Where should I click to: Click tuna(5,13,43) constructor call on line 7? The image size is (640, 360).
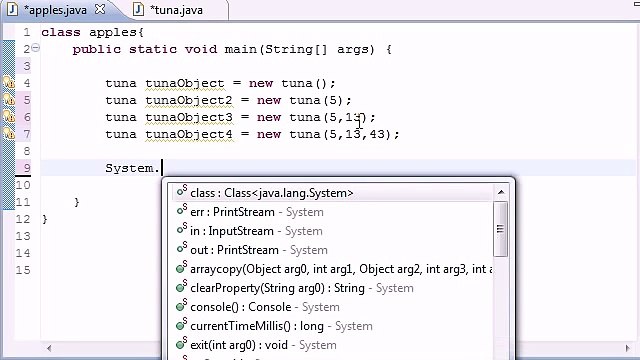[340, 134]
